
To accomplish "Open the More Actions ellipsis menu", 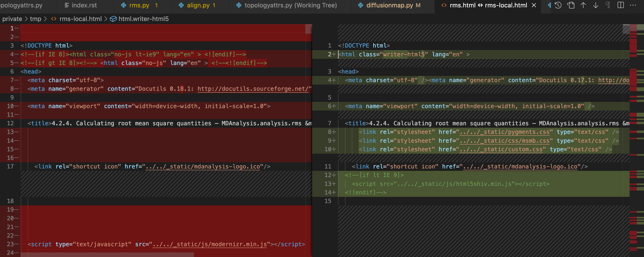I will click(633, 5).
